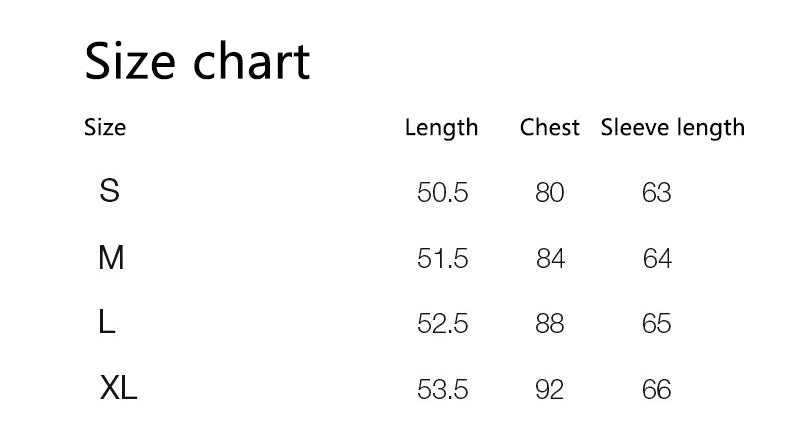The height and width of the screenshot is (429, 790).
Task: Select the 53.5 length value
Action: tap(442, 389)
